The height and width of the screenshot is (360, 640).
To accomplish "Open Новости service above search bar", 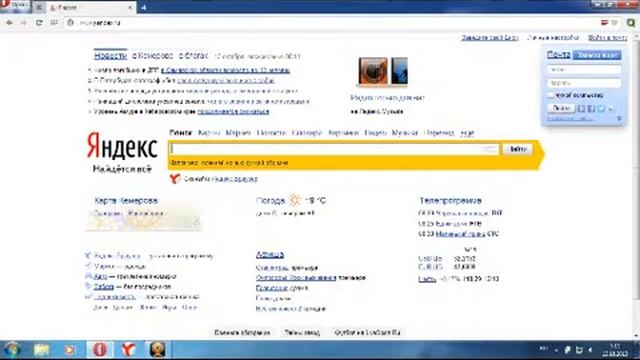I will click(271, 133).
